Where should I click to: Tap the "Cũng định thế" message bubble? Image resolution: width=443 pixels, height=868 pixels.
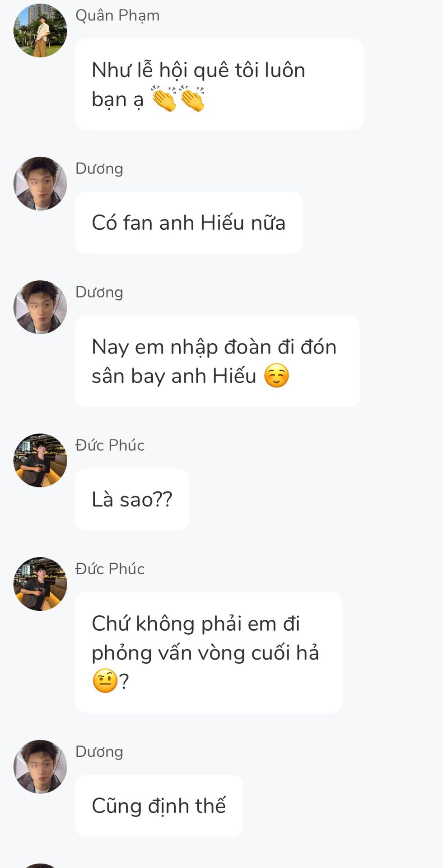pos(159,806)
